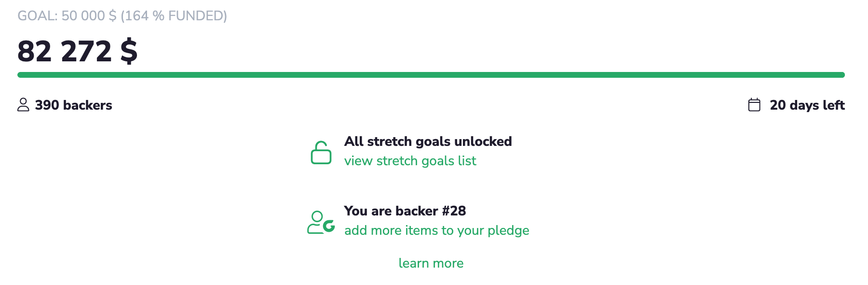Select the 390 backers count text
The width and height of the screenshot is (868, 285).
[x=73, y=105]
